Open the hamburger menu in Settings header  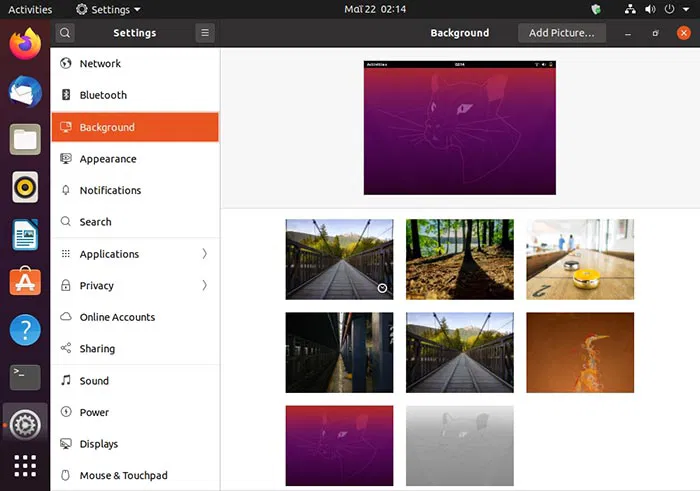pos(205,33)
